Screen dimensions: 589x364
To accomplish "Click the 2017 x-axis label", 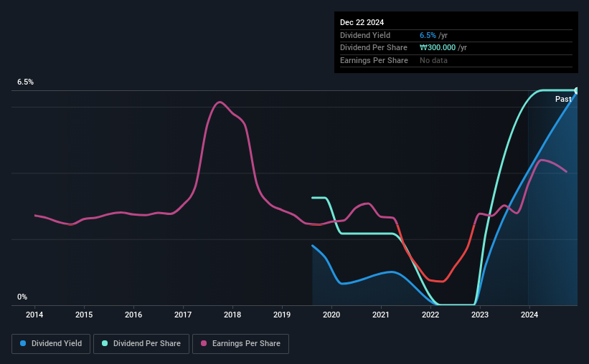I will coord(183,315).
